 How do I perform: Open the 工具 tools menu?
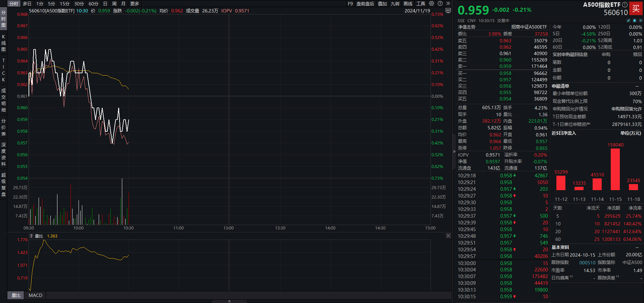click(x=421, y=4)
